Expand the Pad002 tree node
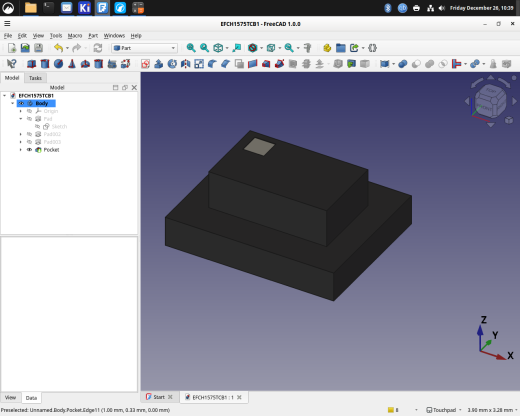The height and width of the screenshot is (416, 520). click(x=21, y=134)
